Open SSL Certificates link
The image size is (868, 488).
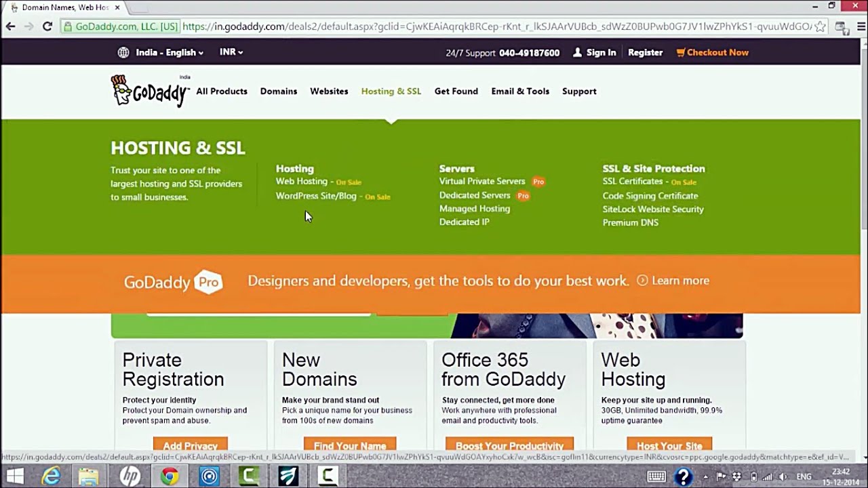coord(633,182)
